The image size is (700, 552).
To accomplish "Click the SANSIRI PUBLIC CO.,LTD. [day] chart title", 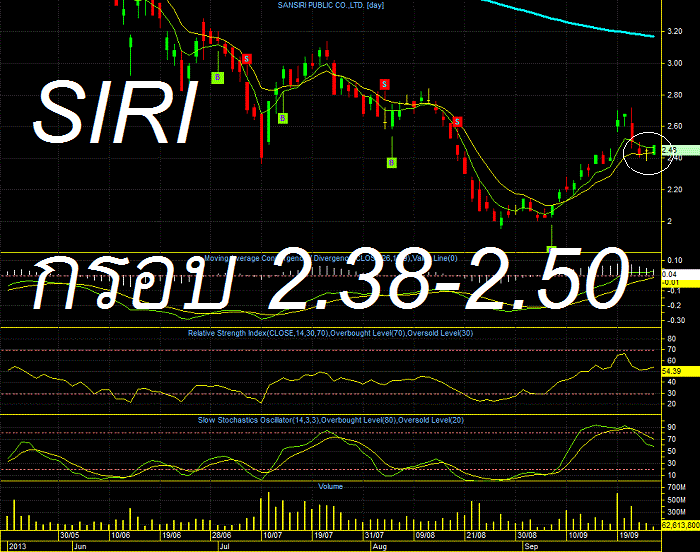I will (330, 5).
